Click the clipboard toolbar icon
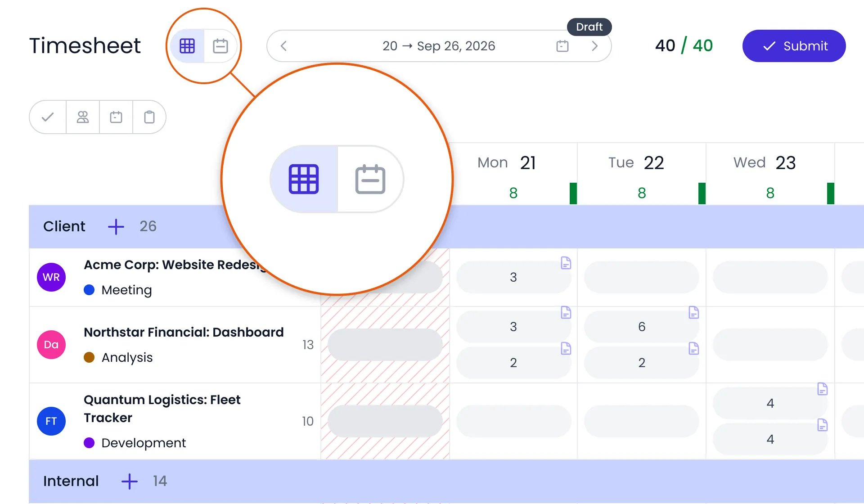864x504 pixels. (x=149, y=117)
